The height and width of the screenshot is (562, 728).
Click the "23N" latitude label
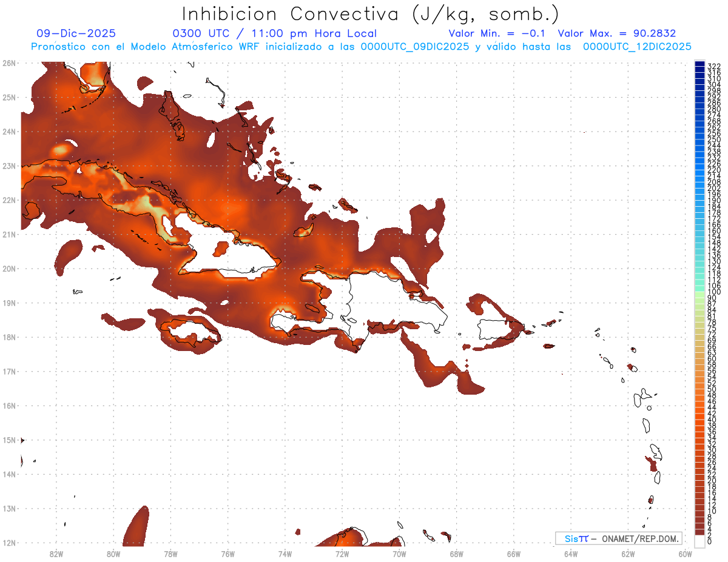(x=8, y=166)
